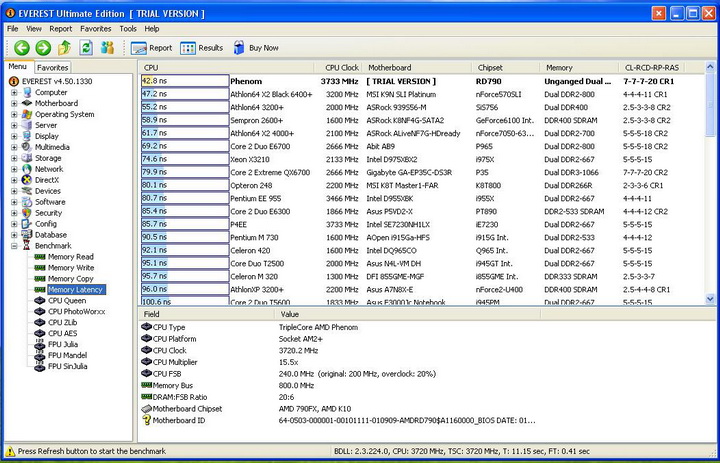Open the Report menu
720x463 pixels.
pos(61,28)
